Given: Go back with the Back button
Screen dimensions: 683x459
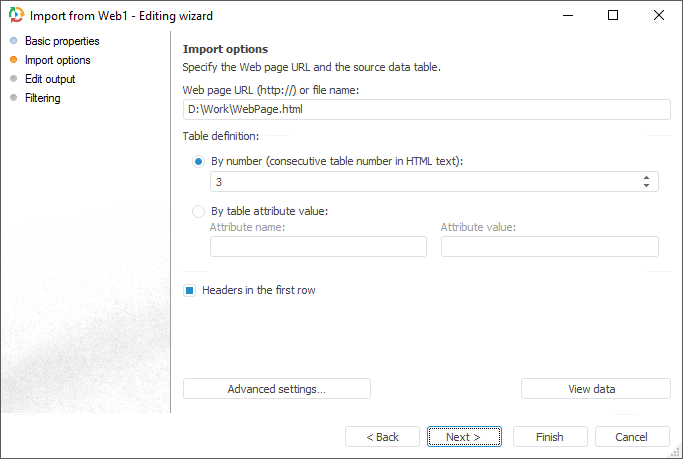Looking at the screenshot, I should (382, 437).
